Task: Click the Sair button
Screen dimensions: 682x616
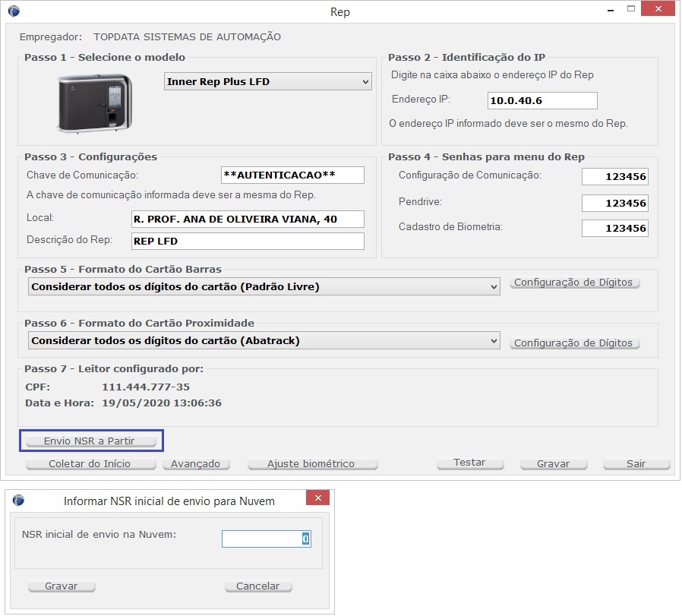Action: (636, 464)
